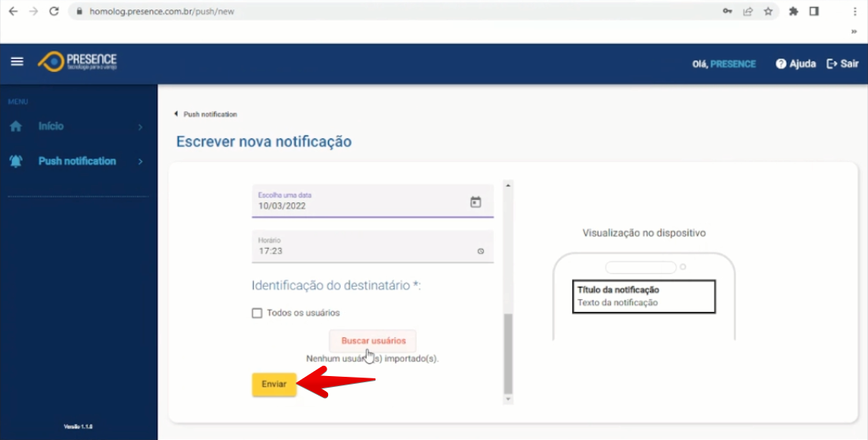Click the Nenhum usuário(s) importado(s) text

pyautogui.click(x=372, y=359)
